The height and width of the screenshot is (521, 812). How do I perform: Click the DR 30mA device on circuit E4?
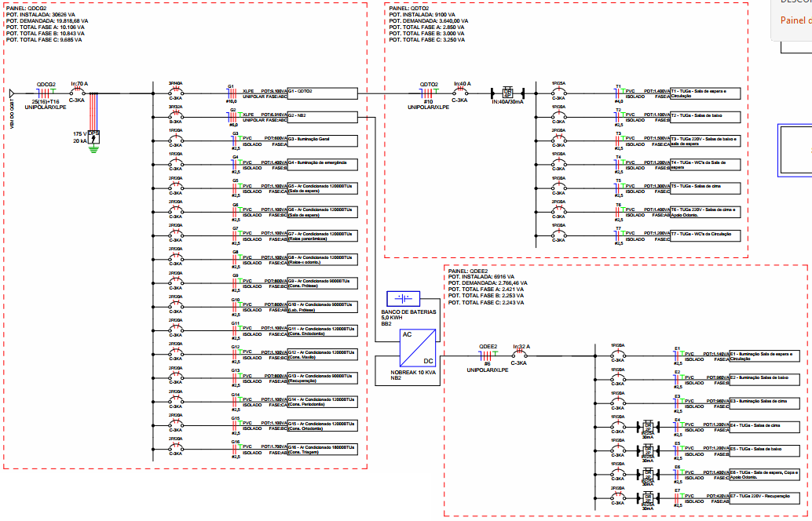[x=648, y=428]
